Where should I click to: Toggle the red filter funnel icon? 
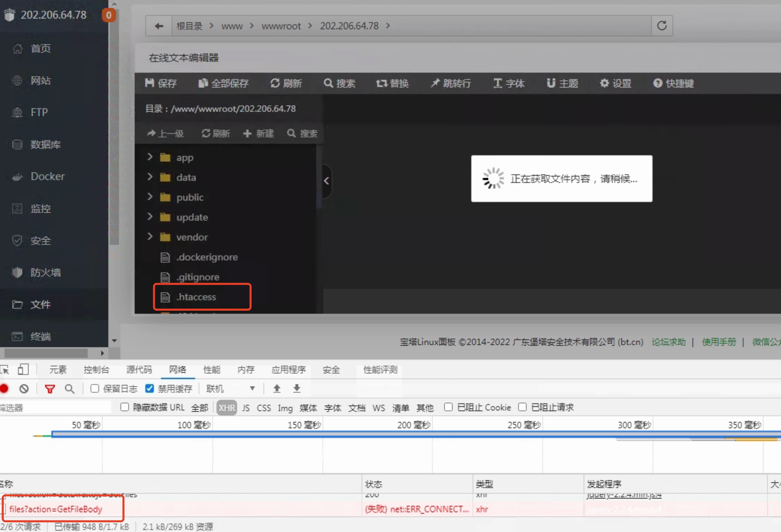tap(50, 389)
